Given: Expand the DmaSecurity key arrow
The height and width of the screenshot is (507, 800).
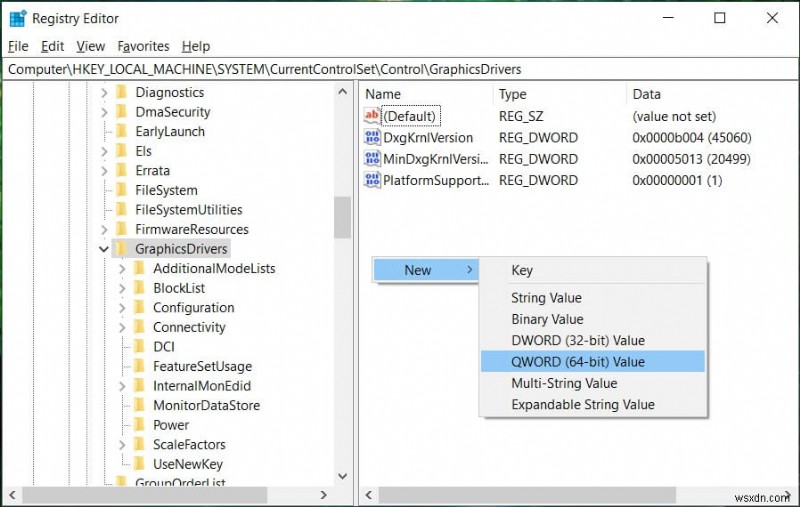Looking at the screenshot, I should click(x=104, y=113).
